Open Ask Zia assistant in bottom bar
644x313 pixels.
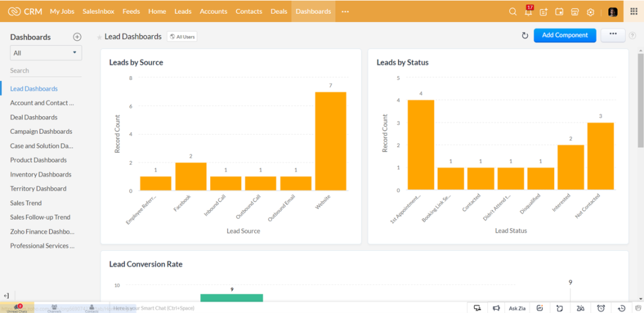point(517,308)
